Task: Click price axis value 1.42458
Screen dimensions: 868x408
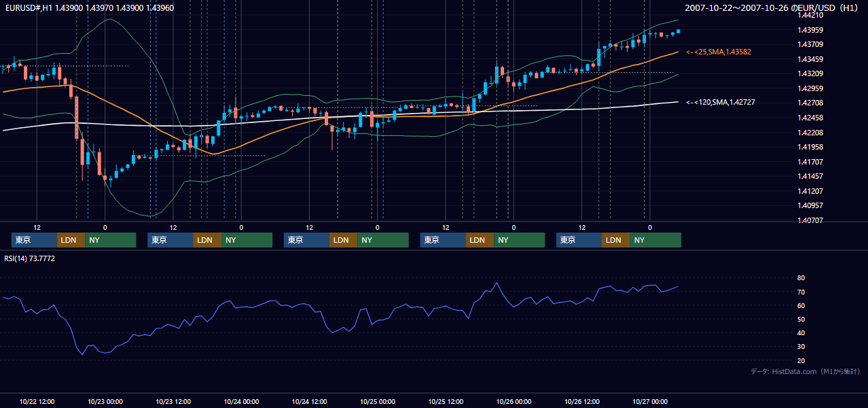Action: point(810,118)
